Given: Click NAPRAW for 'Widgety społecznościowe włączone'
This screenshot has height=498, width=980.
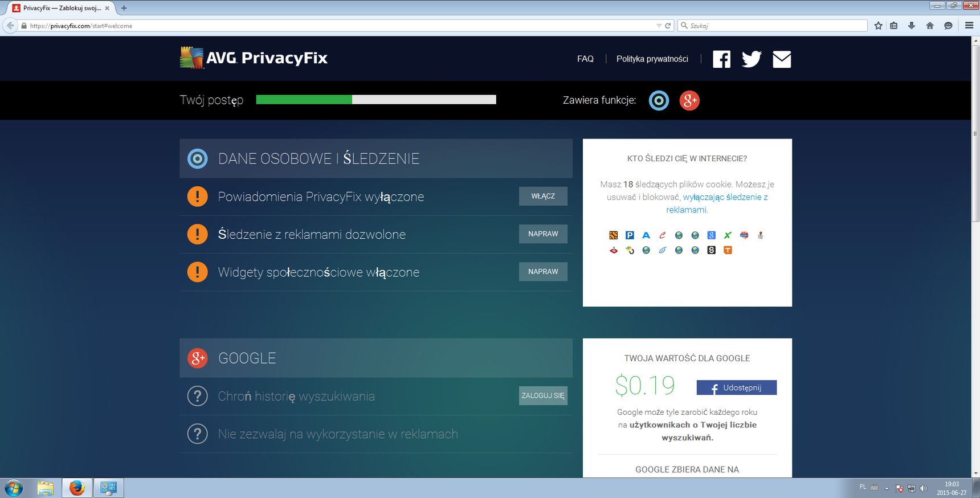Looking at the screenshot, I should pyautogui.click(x=543, y=272).
